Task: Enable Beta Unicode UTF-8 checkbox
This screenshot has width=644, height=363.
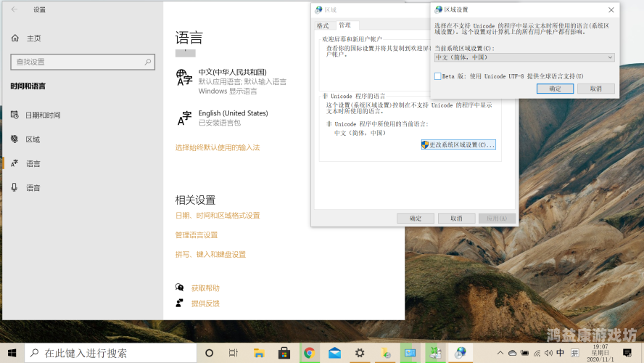Action: (438, 76)
